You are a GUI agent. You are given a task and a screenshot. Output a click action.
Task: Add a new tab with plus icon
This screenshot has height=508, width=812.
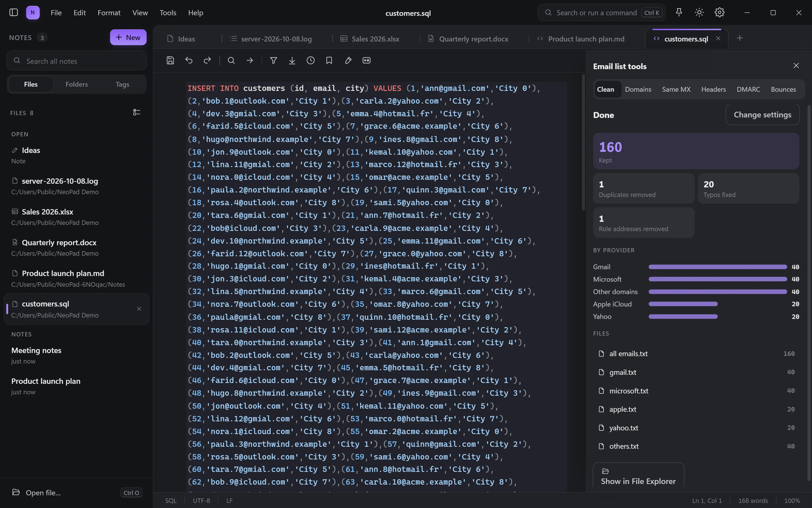click(x=740, y=38)
